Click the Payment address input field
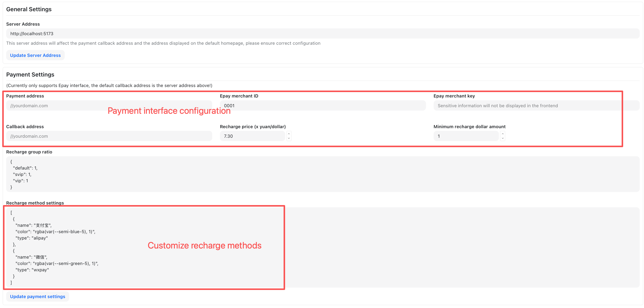 coord(109,106)
